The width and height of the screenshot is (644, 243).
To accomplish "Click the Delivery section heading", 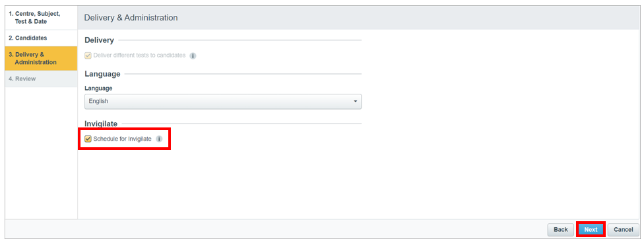I will [99, 40].
